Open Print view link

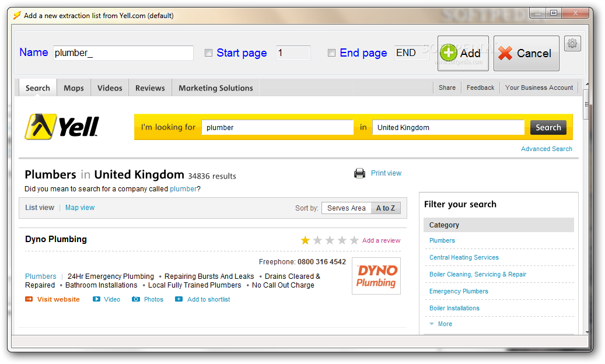386,173
